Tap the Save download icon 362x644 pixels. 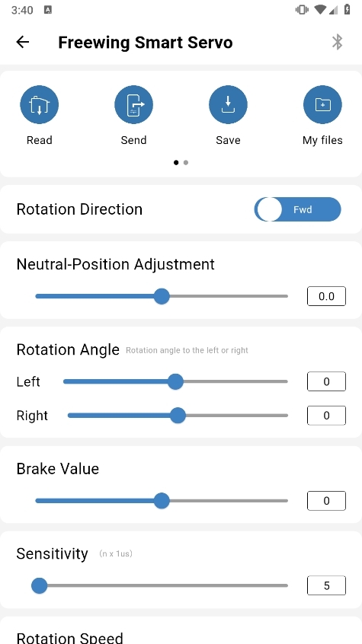(228, 105)
